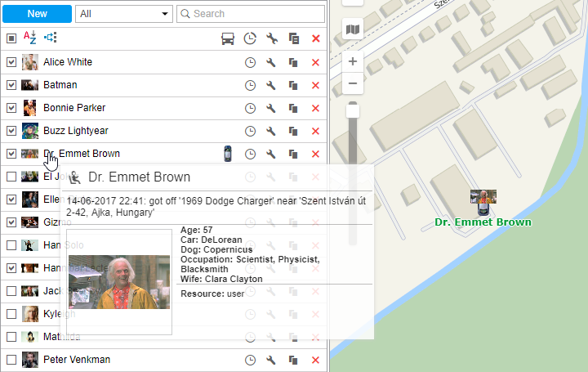This screenshot has width=588, height=372.
Task: Sort drivers alphabetically with A-Z icon
Action: tap(29, 38)
